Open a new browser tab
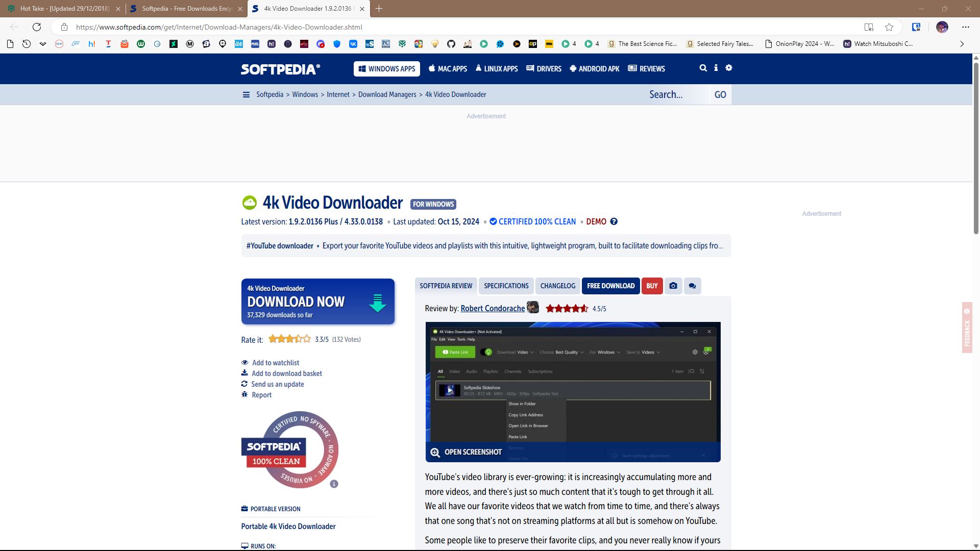980x551 pixels. pyautogui.click(x=379, y=9)
